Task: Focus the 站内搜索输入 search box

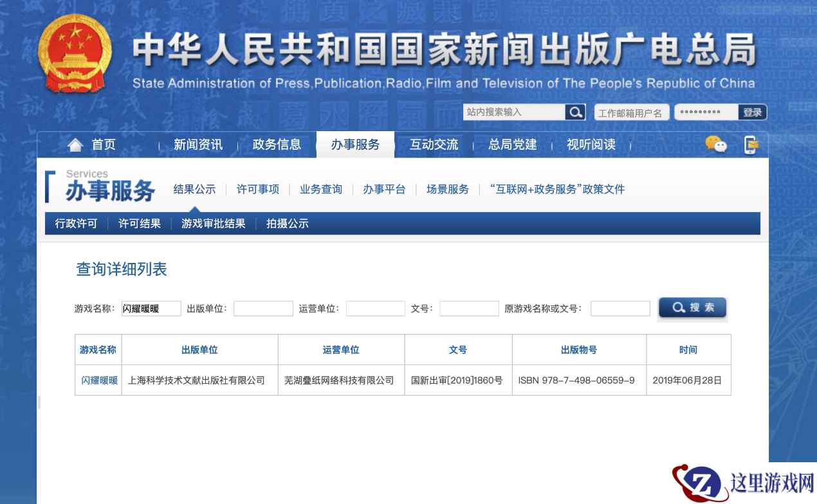Action: coord(514,112)
